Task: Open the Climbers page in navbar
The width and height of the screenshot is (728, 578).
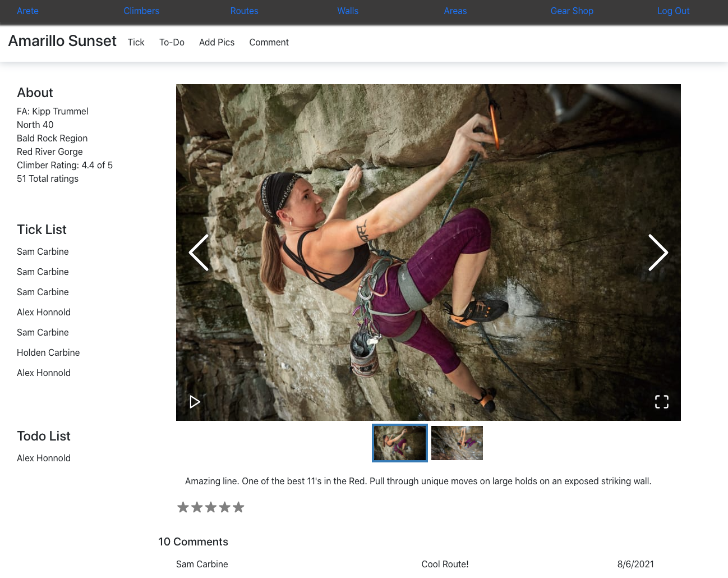Action: (x=141, y=11)
